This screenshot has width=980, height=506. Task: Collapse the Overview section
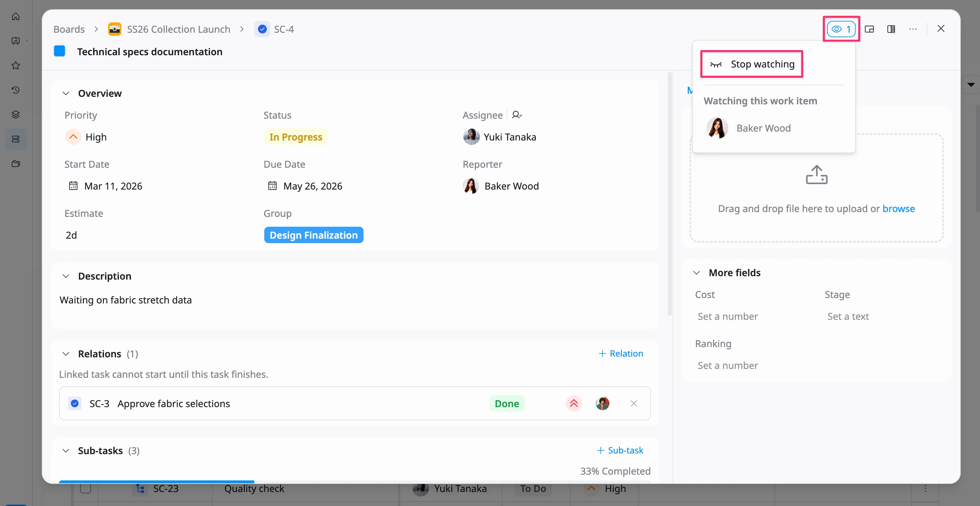coord(66,93)
